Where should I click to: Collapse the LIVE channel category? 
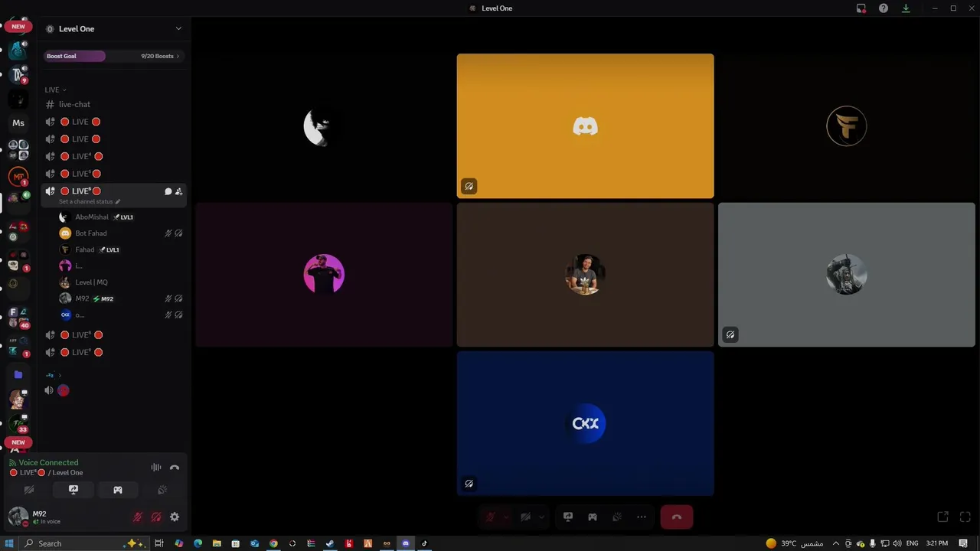(55, 90)
